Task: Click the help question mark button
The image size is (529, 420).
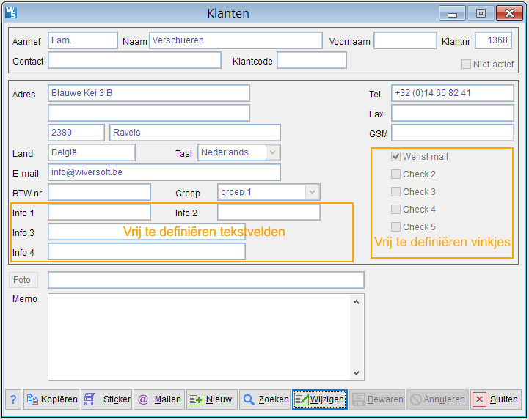Action: pyautogui.click(x=13, y=399)
